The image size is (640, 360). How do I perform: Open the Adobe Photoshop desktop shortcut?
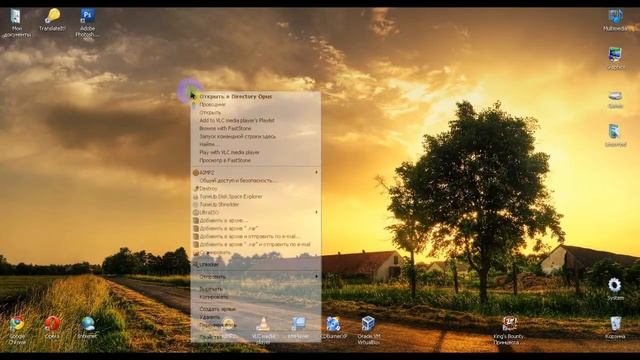pyautogui.click(x=87, y=23)
